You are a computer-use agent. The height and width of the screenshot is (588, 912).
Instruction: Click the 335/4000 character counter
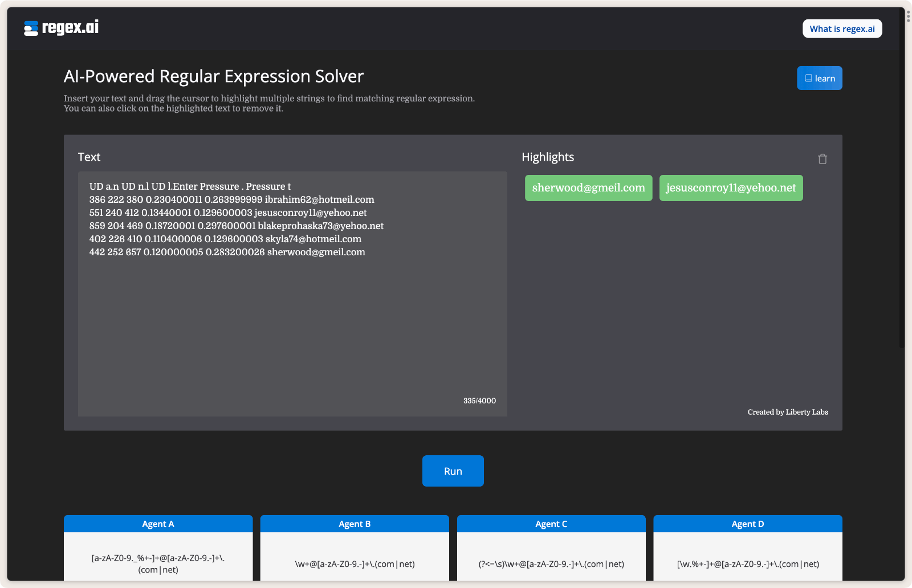[x=479, y=401]
